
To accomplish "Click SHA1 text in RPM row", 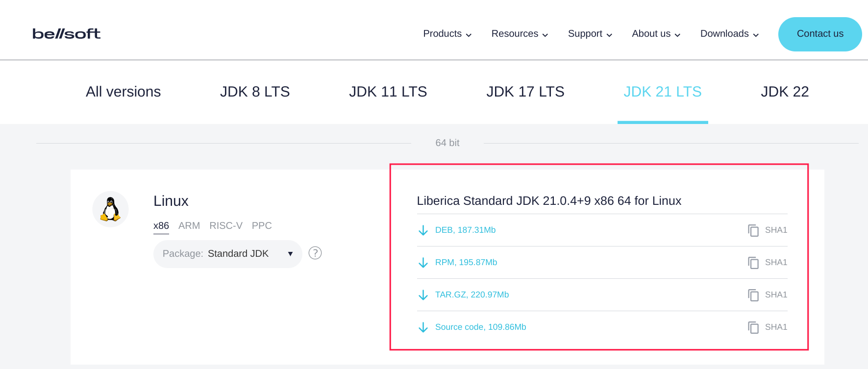I will coord(776,262).
